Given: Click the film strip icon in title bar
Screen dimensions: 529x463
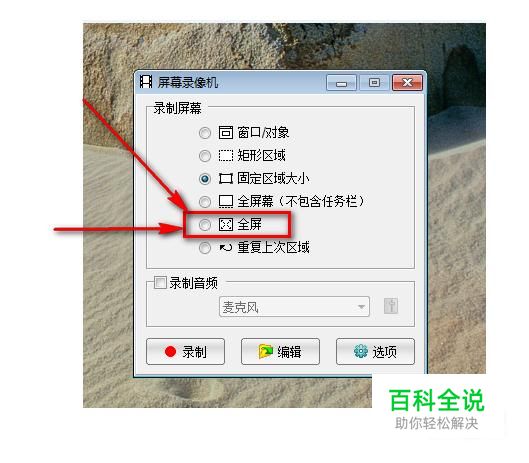Looking at the screenshot, I should (146, 82).
